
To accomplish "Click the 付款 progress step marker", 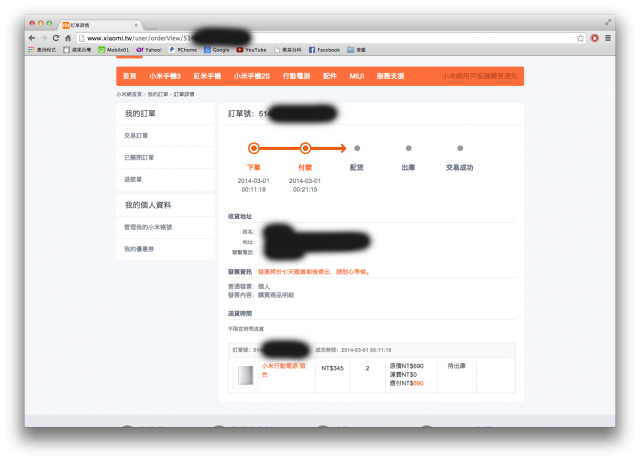I will (x=305, y=148).
